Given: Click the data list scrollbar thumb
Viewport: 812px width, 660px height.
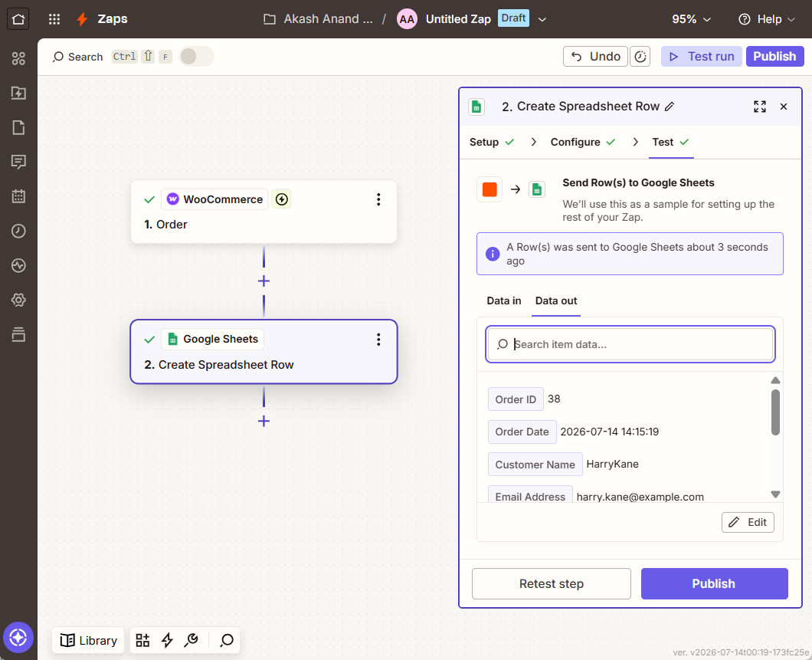Looking at the screenshot, I should coord(775,412).
